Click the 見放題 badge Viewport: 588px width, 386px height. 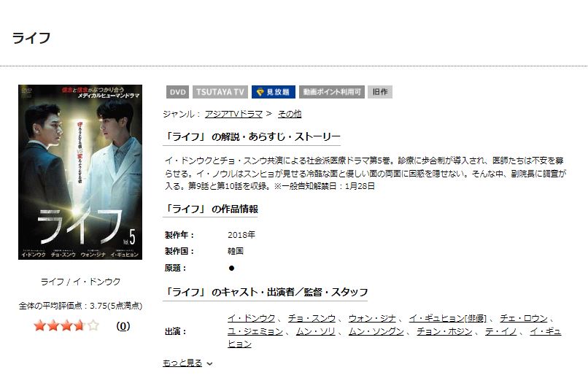coord(274,92)
